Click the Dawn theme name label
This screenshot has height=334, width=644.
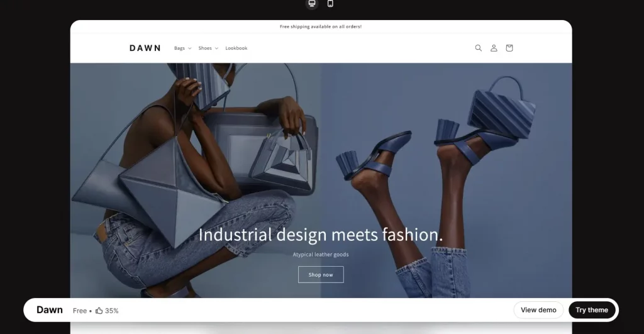pos(50,309)
